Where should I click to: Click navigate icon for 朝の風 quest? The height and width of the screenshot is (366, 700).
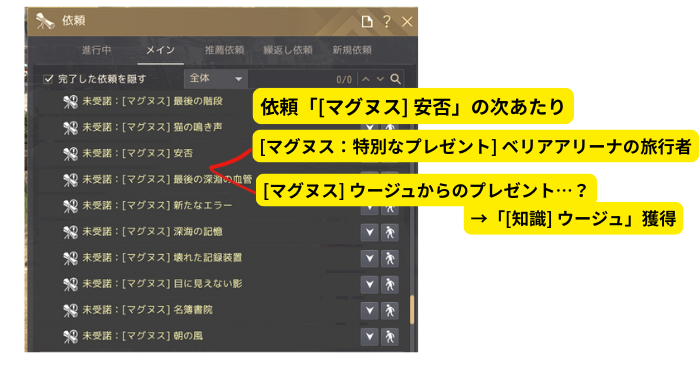click(390, 337)
